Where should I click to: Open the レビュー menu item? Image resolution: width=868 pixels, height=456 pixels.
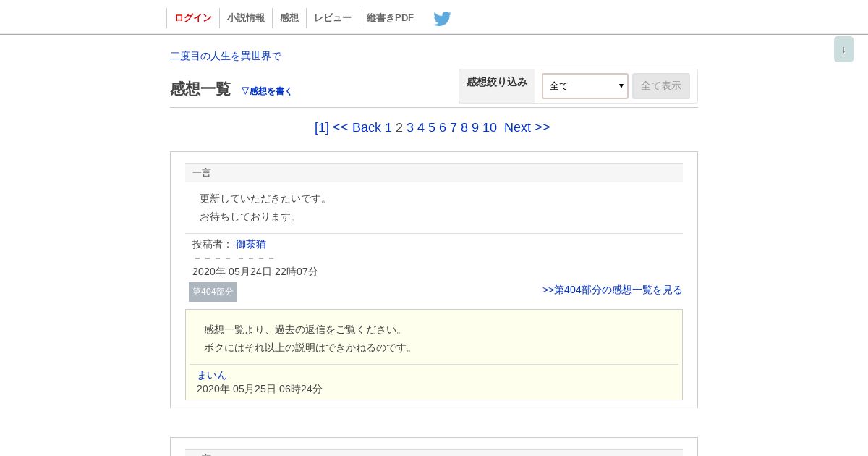333,18
